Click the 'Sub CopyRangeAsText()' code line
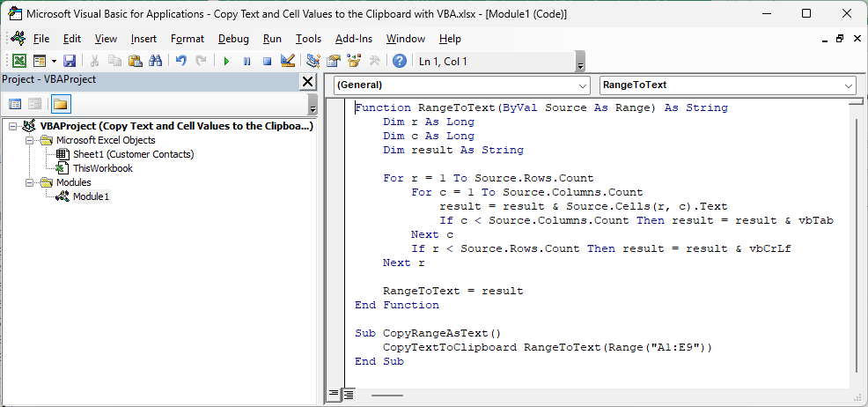This screenshot has width=868, height=407. tap(428, 333)
